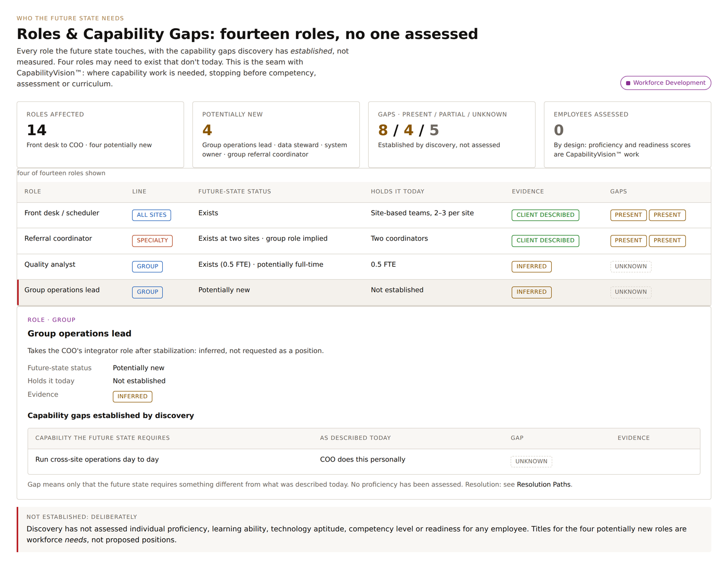Screen dimensions: 728x574
Task: Click the AS DESCRIBED TODAY column header
Action: tap(355, 438)
